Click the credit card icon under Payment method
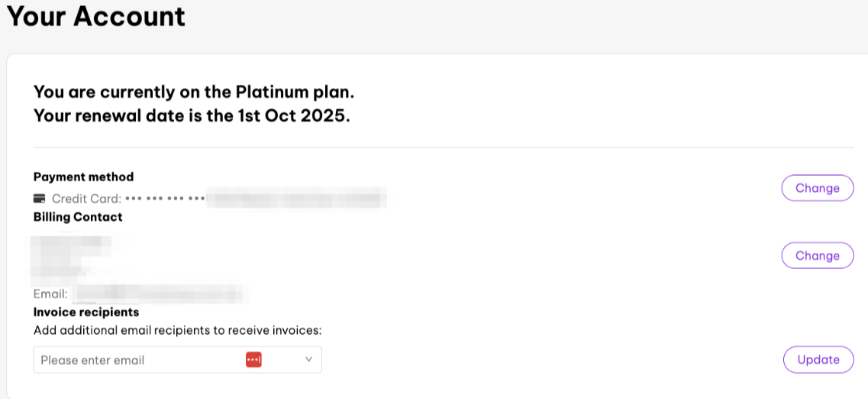Image resolution: width=868 pixels, height=399 pixels. point(40,199)
